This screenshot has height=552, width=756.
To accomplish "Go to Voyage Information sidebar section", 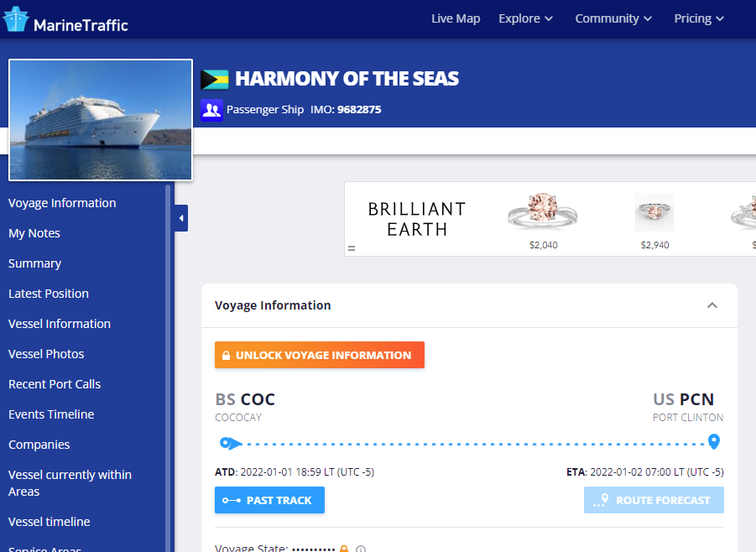I will point(62,203).
